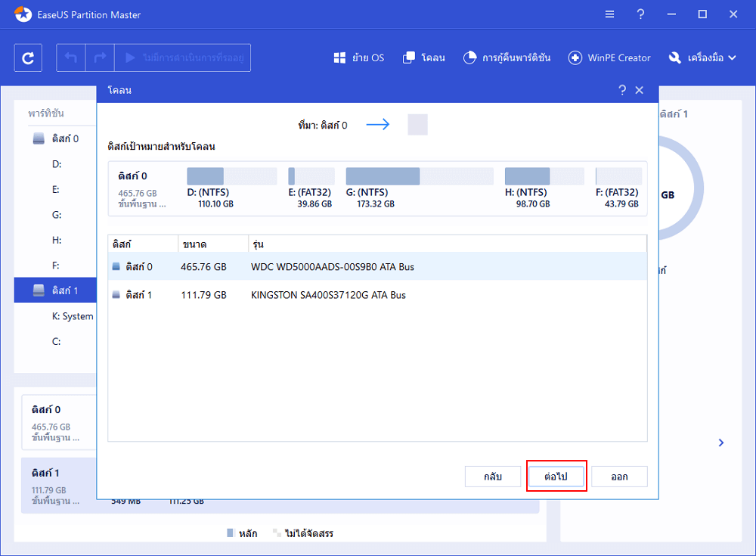Open WinPE Creator

pyautogui.click(x=609, y=58)
